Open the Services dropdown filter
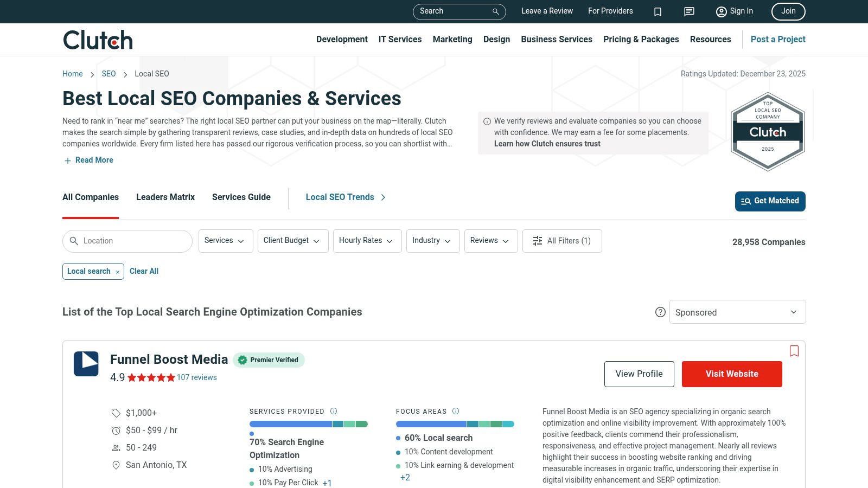 click(225, 241)
